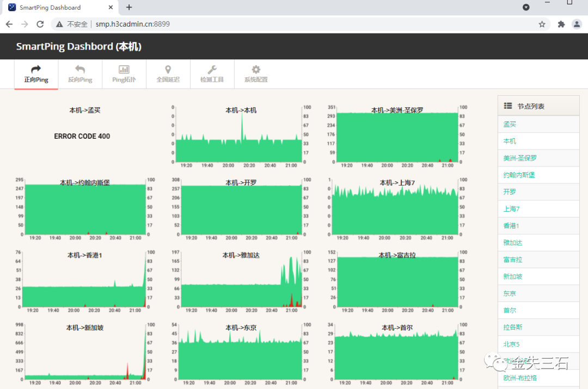Click the browser profile avatar icon
The height and width of the screenshot is (389, 588).
[x=576, y=24]
